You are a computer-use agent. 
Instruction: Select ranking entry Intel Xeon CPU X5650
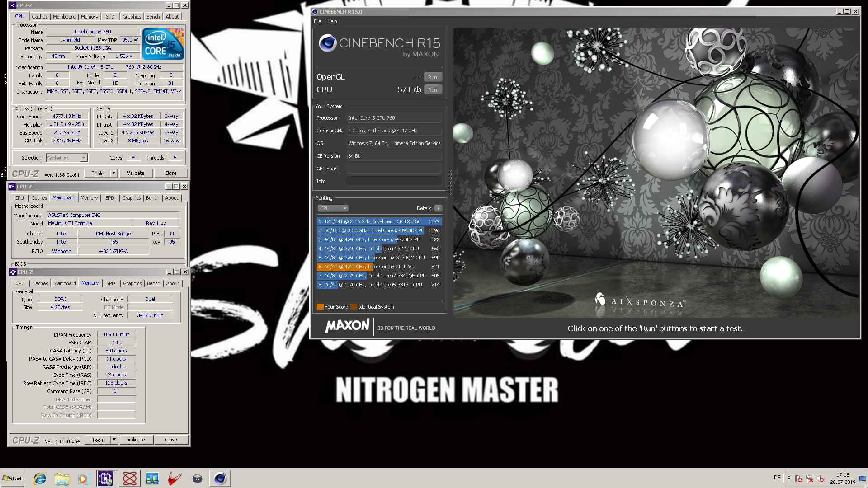coord(379,221)
